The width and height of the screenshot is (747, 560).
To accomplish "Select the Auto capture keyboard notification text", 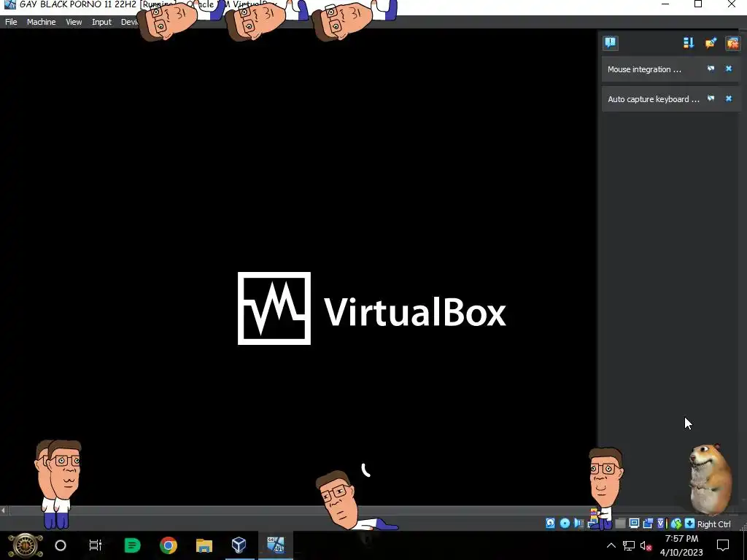I will [653, 99].
